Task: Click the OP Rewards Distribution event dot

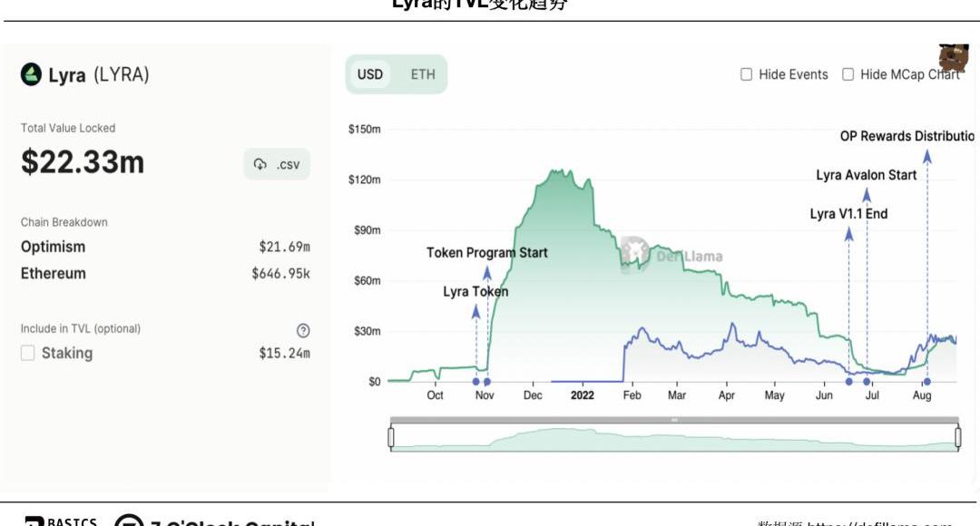Action: click(x=926, y=382)
